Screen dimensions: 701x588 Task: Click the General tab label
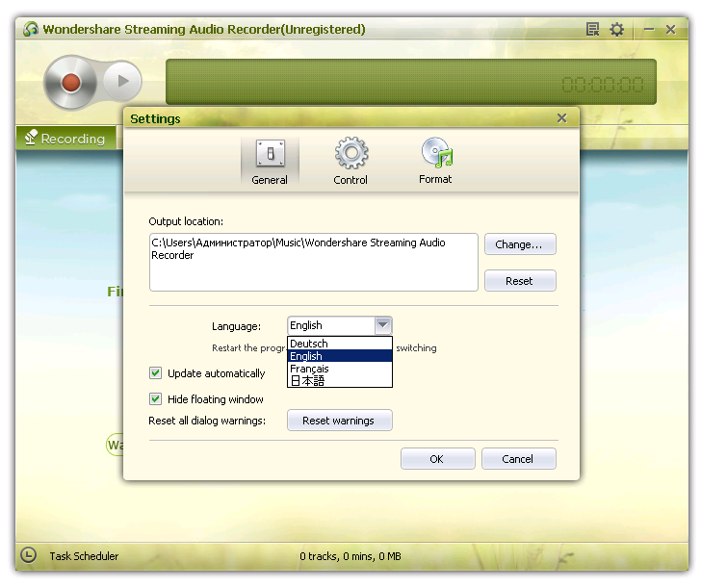click(270, 180)
